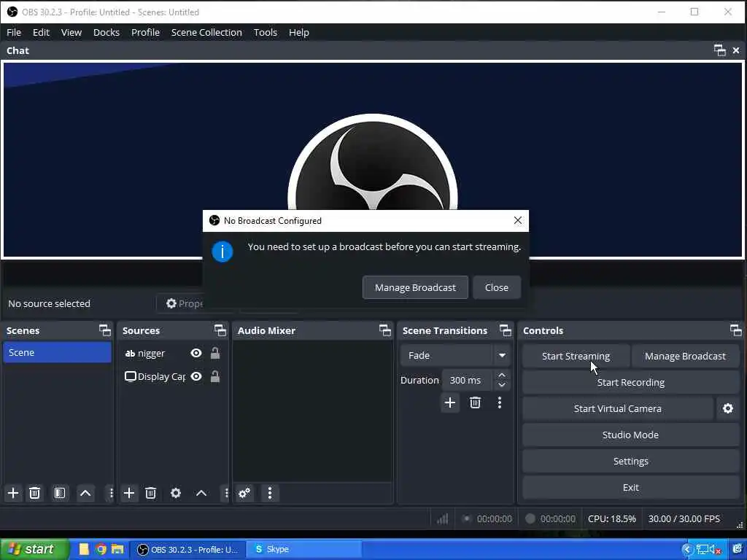The width and height of the screenshot is (747, 560).
Task: Toggle the lock on the 'ab' text source
Action: 215,353
